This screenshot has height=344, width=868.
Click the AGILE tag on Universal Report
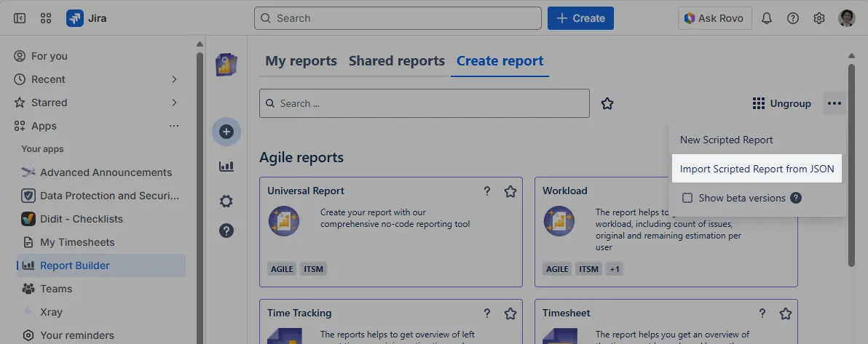pos(283,269)
